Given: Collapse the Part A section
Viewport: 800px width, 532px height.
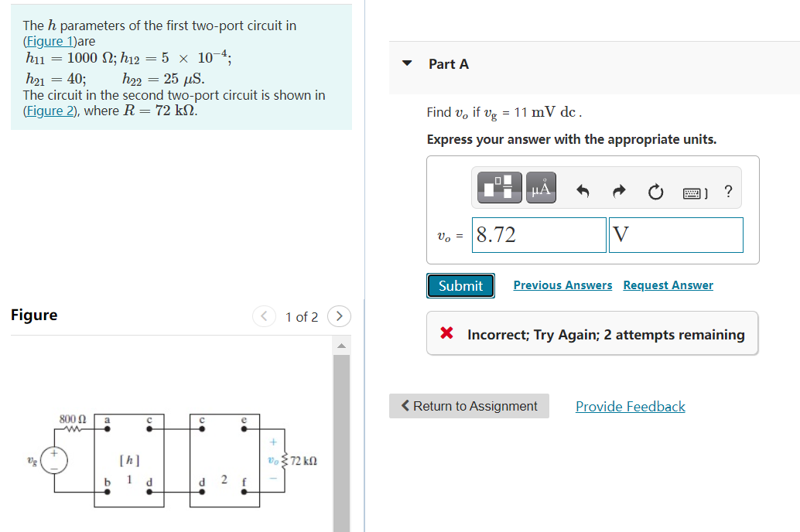Looking at the screenshot, I should pyautogui.click(x=406, y=64).
